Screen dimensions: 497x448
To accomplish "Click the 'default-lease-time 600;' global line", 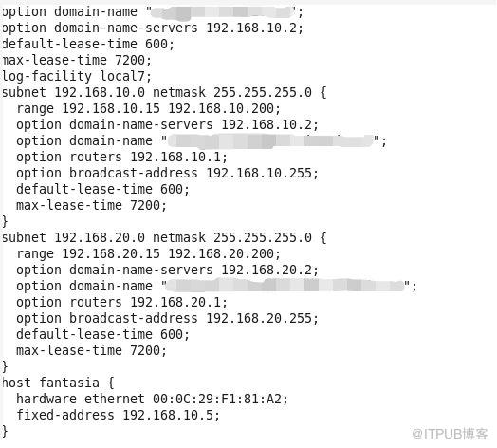I will point(88,44).
